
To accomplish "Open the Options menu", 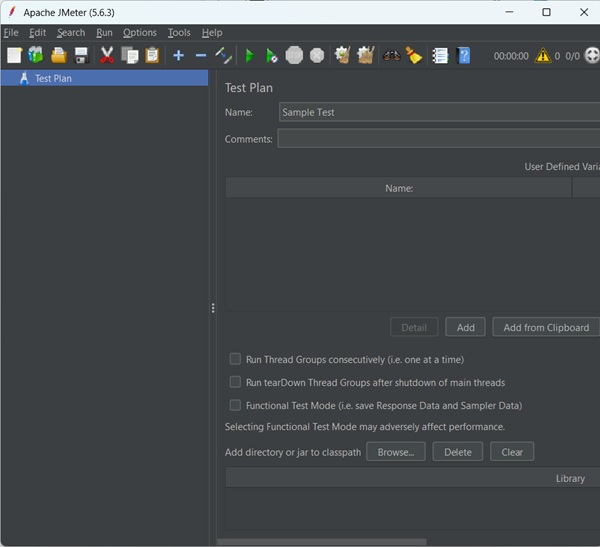I will [x=140, y=33].
